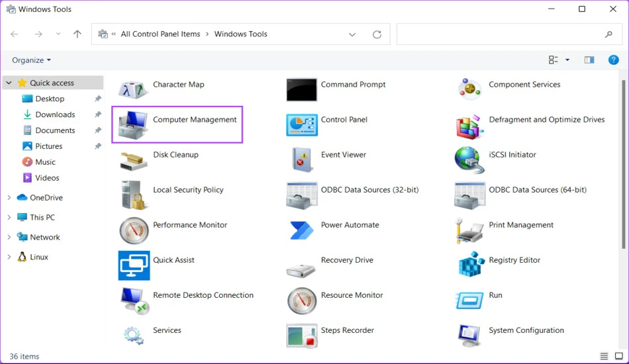Open Performance Monitor gauge icon
The height and width of the screenshot is (364, 629).
click(134, 230)
